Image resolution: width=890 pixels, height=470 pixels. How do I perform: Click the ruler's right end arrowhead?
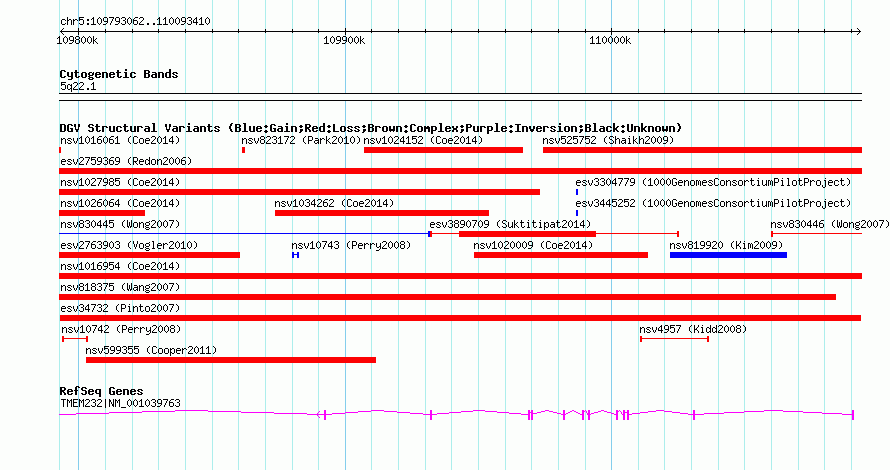click(859, 31)
